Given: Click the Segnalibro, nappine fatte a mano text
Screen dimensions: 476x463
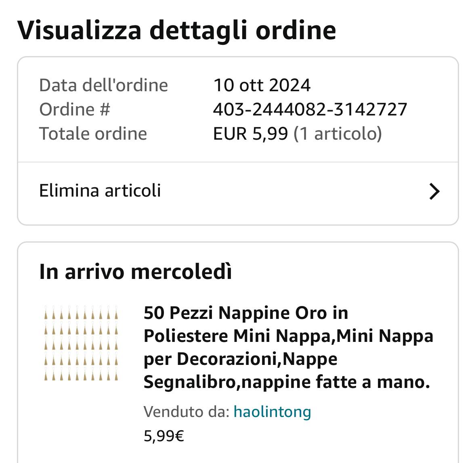Looking at the screenshot, I should (287, 382).
